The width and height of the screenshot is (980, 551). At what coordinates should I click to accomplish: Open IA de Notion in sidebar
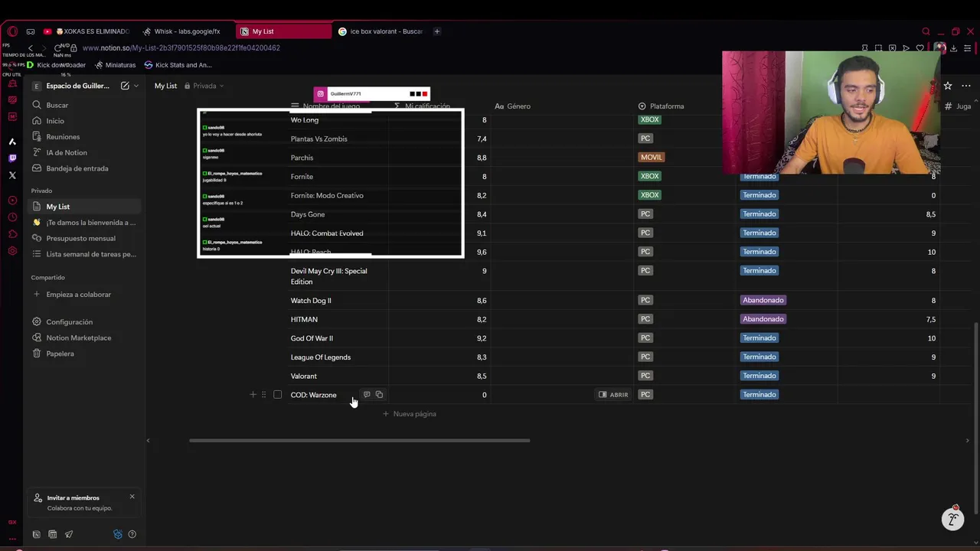pos(84,152)
